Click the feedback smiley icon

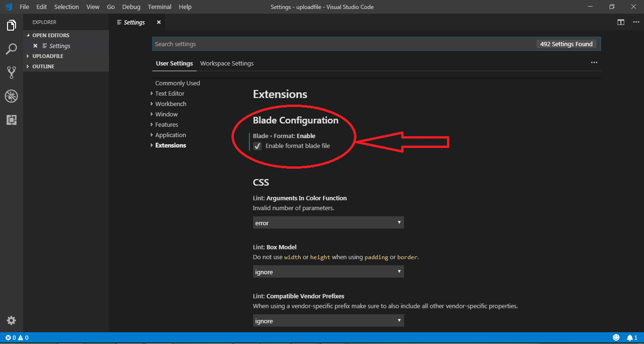point(616,337)
